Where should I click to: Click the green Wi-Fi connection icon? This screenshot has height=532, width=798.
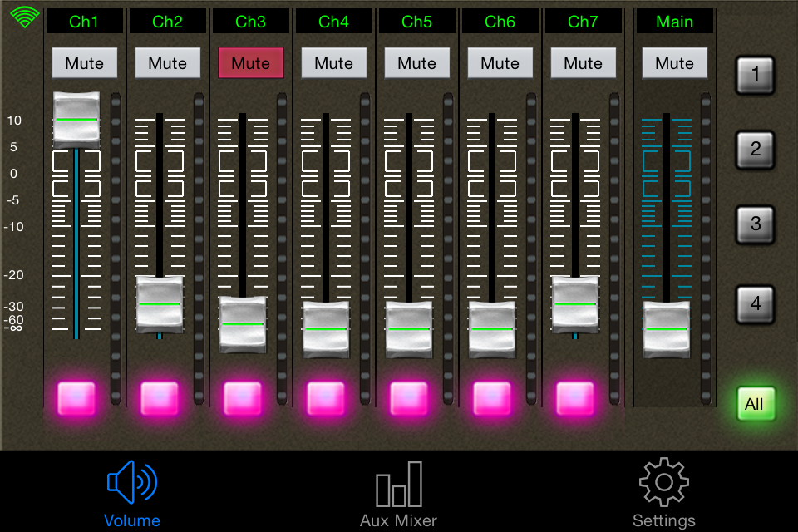[x=24, y=17]
